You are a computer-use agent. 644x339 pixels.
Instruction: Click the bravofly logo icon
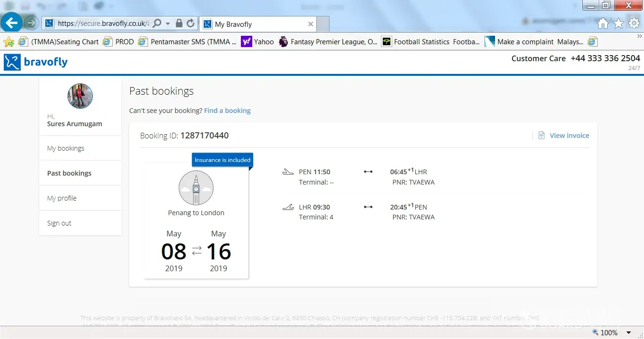click(12, 62)
